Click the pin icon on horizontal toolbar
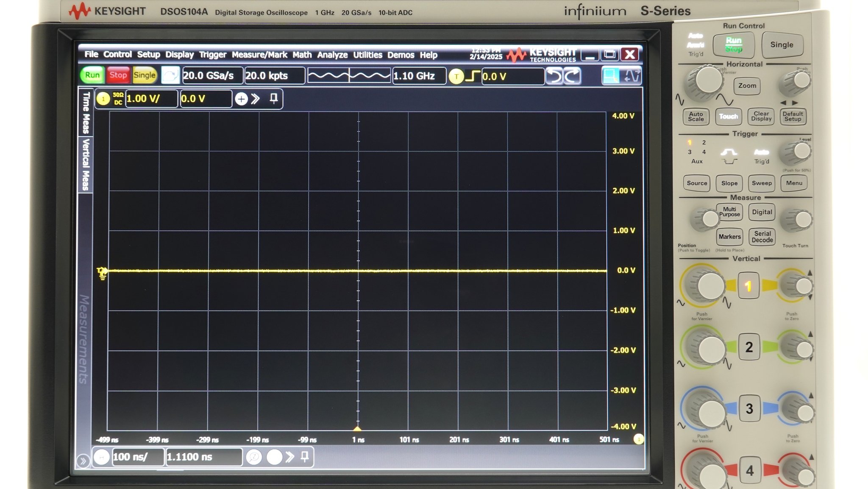The height and width of the screenshot is (489, 868). [x=304, y=457]
